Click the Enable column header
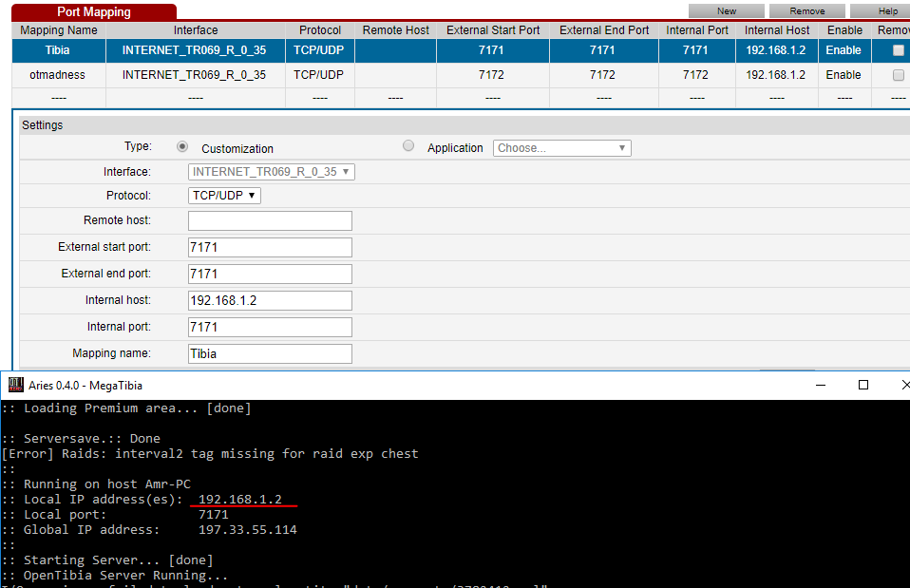This screenshot has height=588, width=910. click(845, 30)
